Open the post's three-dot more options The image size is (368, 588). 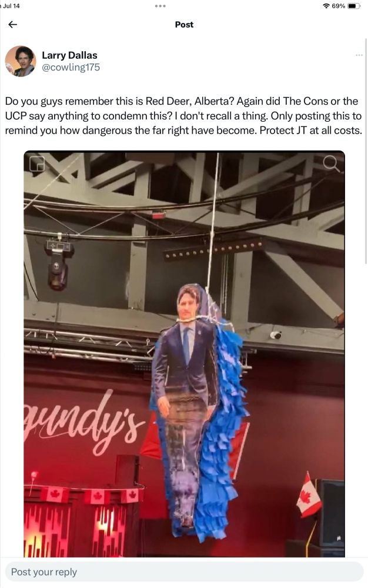359,55
